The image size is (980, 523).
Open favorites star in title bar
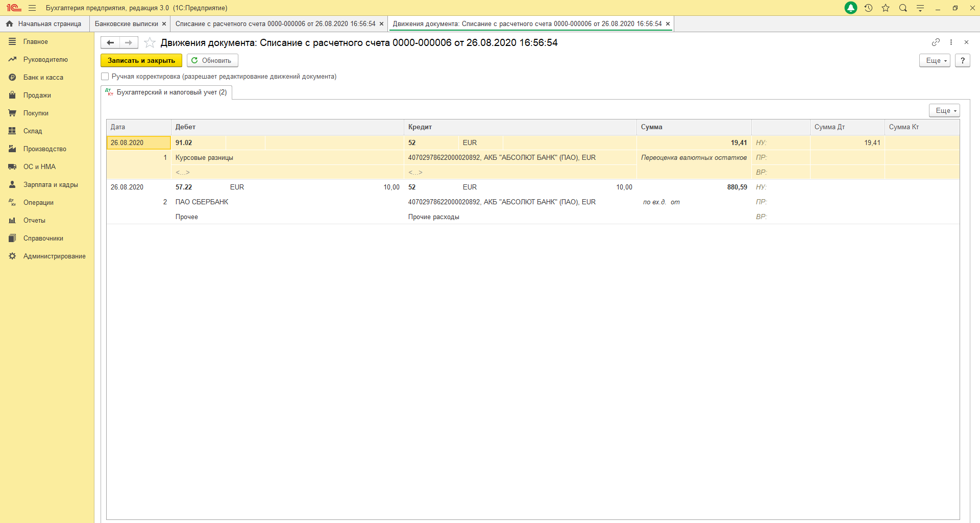pyautogui.click(x=886, y=8)
